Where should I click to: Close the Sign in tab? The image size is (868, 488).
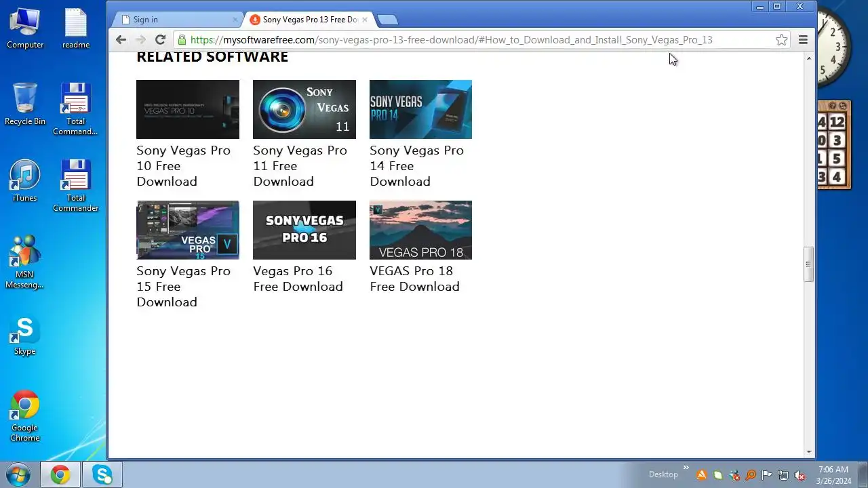(x=235, y=20)
